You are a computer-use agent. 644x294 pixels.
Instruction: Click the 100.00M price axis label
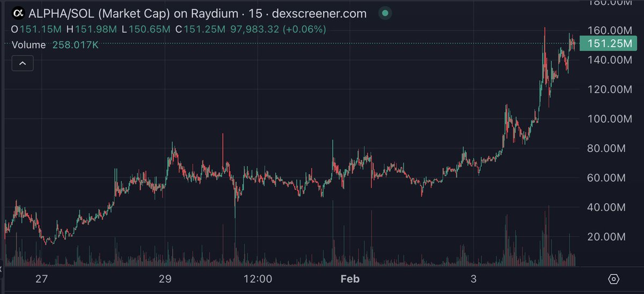610,119
